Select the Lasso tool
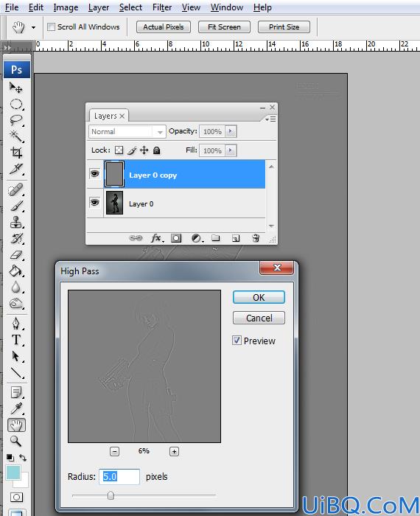420x516 pixels. pos(16,120)
